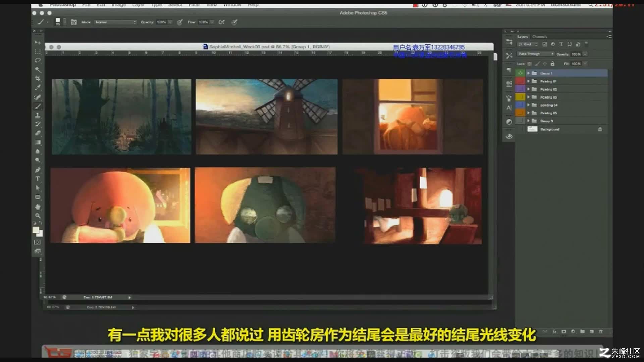Toggle lock all button in Layers

[x=552, y=64]
